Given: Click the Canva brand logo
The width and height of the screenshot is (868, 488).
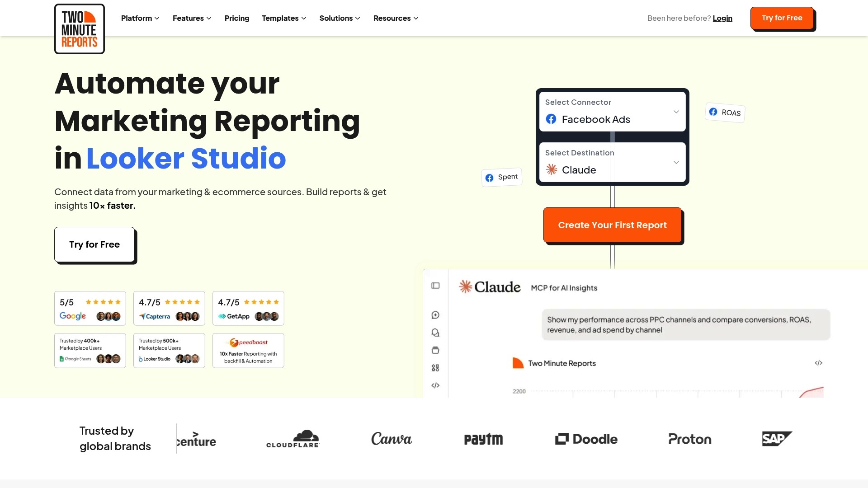Looking at the screenshot, I should (x=392, y=439).
